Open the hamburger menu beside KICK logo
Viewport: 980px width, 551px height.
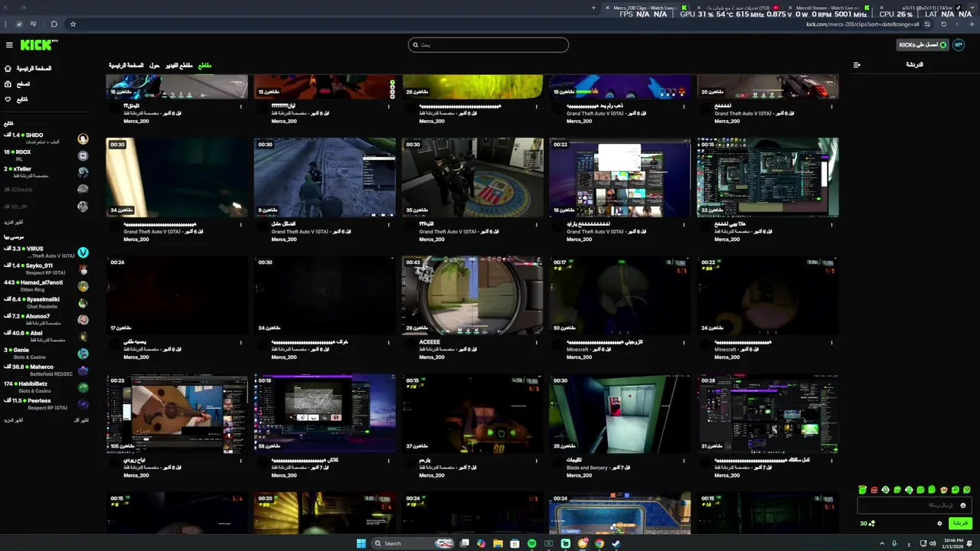click(9, 45)
